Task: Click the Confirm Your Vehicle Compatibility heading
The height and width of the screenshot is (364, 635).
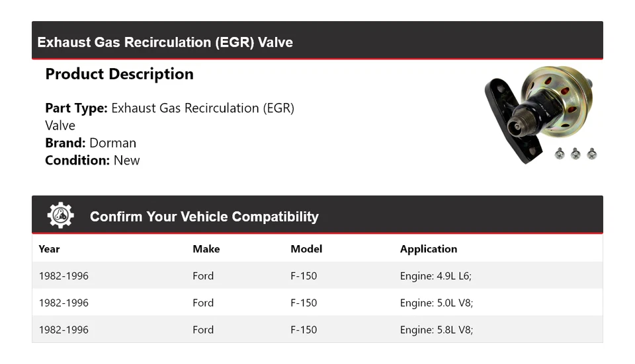Action: coord(204,217)
